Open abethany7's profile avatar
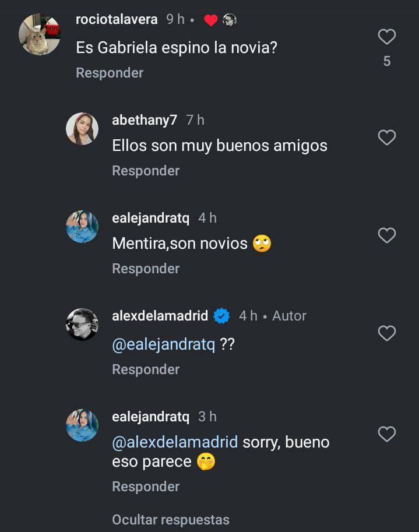The width and height of the screenshot is (419, 532). [x=82, y=129]
